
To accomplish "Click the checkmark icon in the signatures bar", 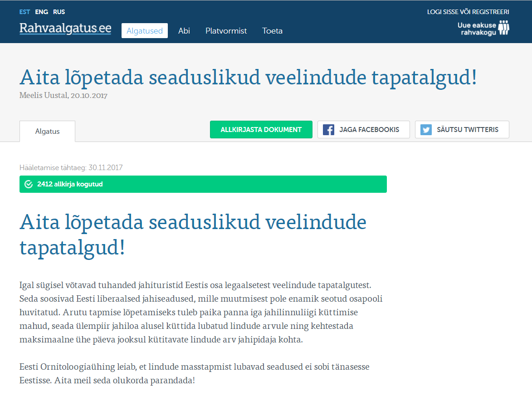I will tap(29, 184).
